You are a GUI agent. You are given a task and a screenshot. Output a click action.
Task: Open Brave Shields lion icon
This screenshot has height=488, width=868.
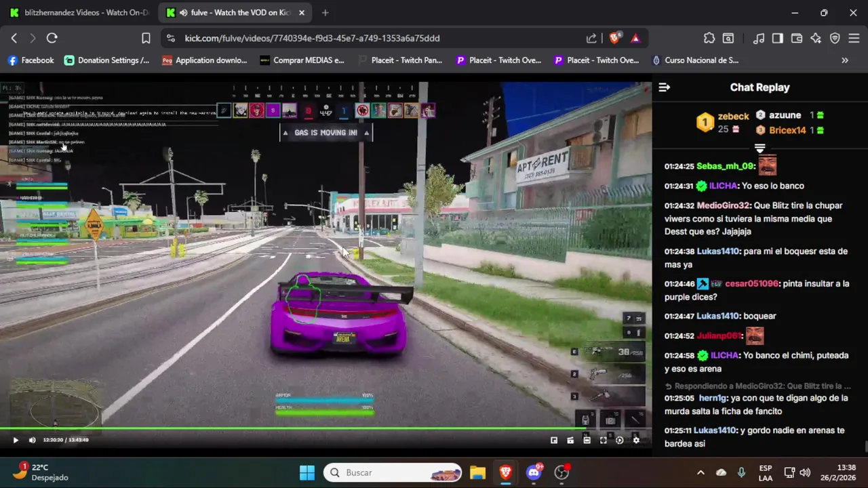[x=614, y=38]
